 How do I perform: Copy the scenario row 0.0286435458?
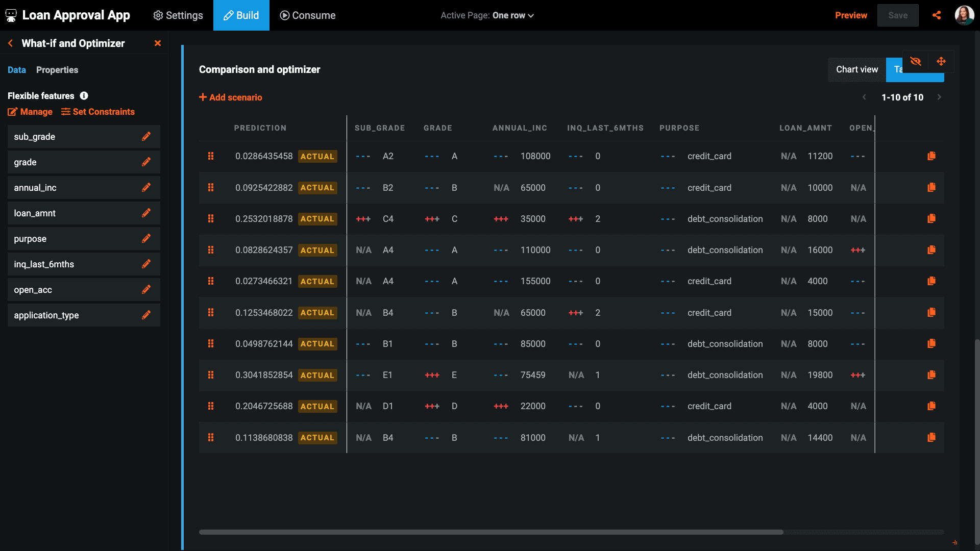click(932, 156)
